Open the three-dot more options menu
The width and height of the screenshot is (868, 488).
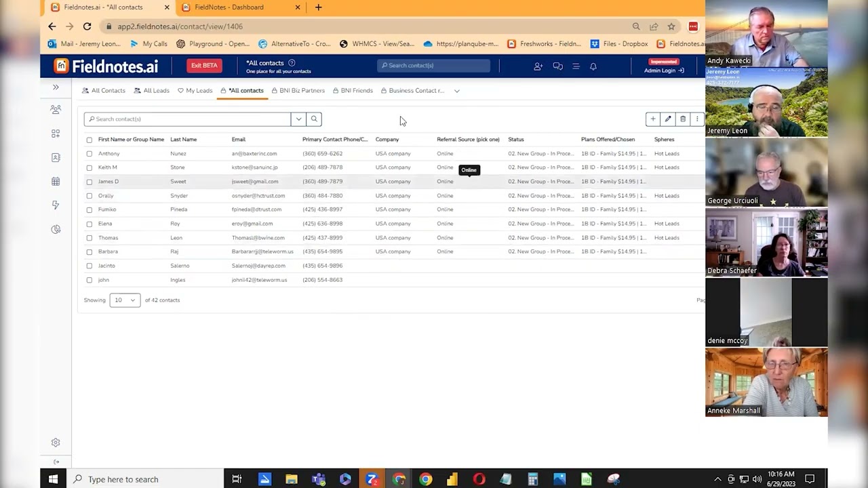697,119
